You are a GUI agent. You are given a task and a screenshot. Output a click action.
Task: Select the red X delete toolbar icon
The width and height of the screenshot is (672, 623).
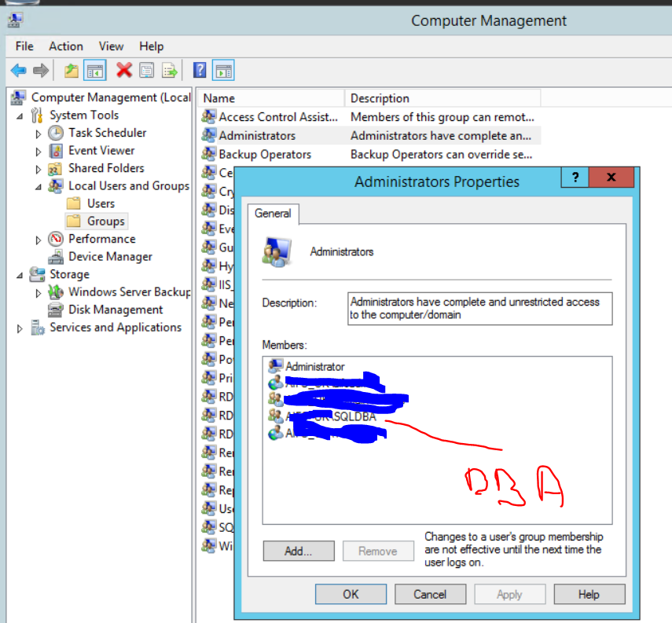pyautogui.click(x=124, y=70)
